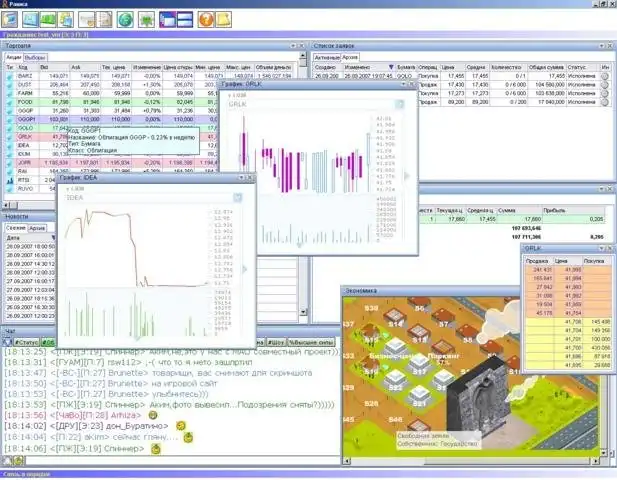Click round info icon in 89,200 order row
The width and height of the screenshot is (617, 480).
604,102
